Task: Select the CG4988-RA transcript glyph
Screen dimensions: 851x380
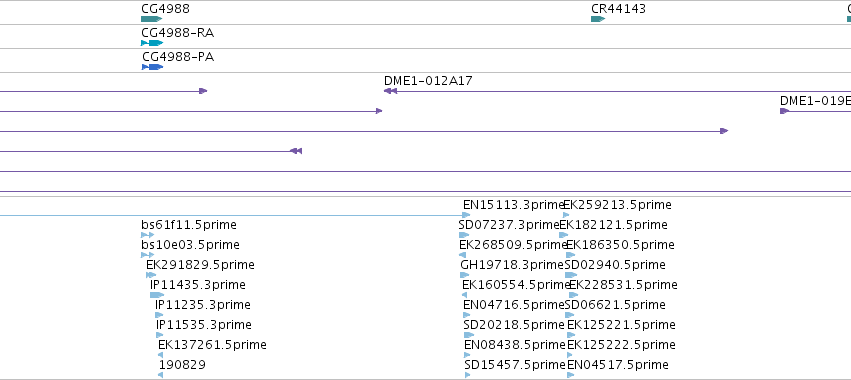Action: (x=152, y=43)
